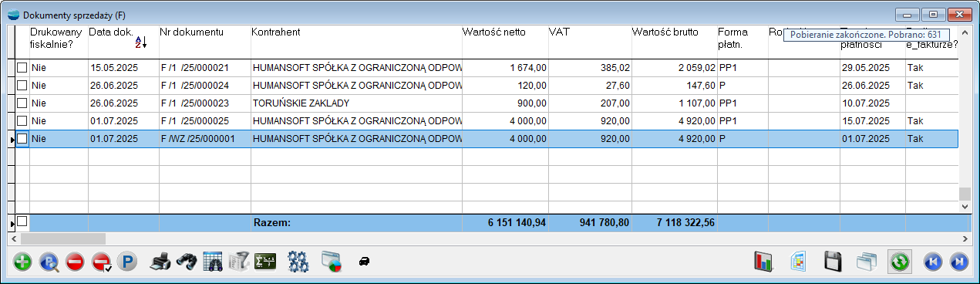Tick checkbox for TORUŃSKIE ZAKLADY row
The width and height of the screenshot is (980, 284).
point(22,103)
